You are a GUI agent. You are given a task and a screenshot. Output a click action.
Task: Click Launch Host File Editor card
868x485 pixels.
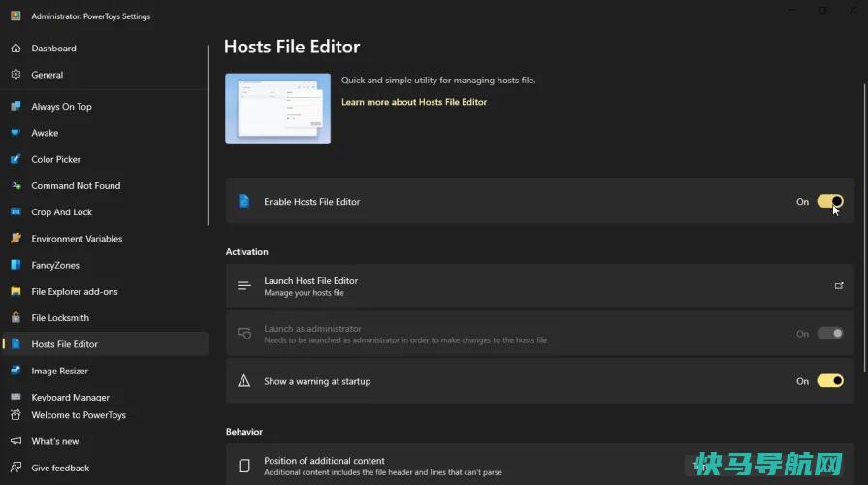click(540, 286)
